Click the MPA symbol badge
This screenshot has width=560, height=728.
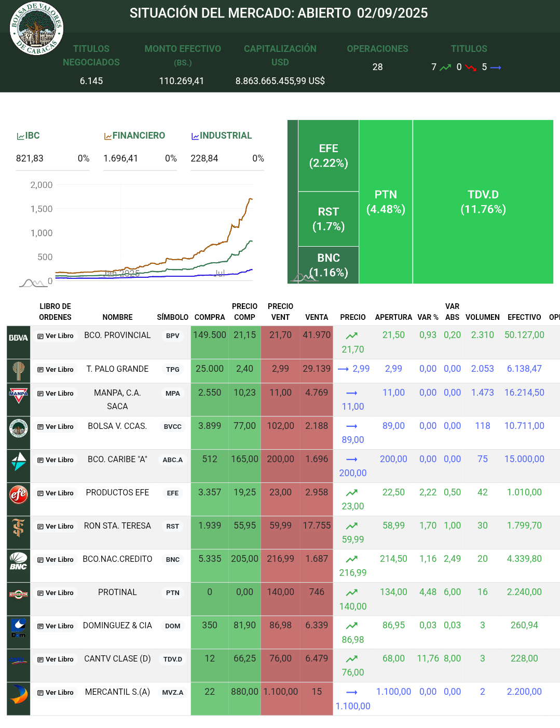click(x=173, y=394)
